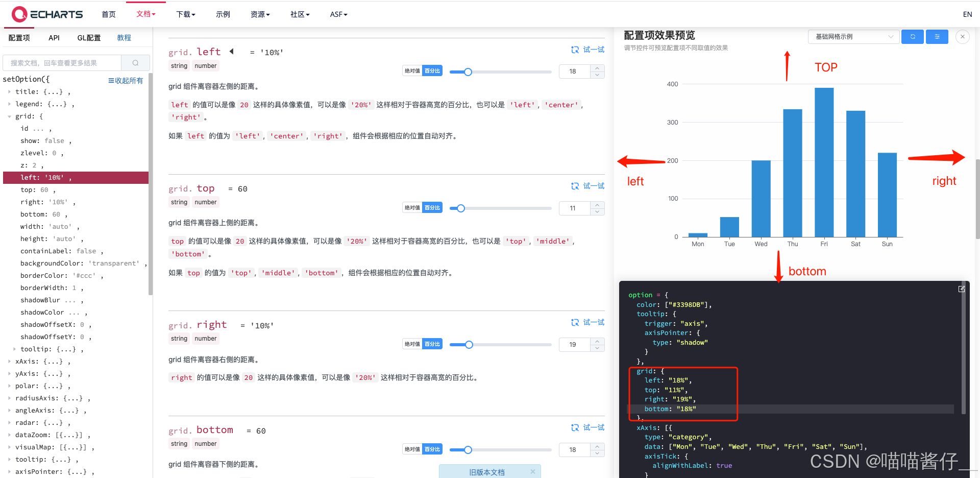This screenshot has height=478, width=980.
Task: Expand grid tooltip node in tree
Action: 14,349
